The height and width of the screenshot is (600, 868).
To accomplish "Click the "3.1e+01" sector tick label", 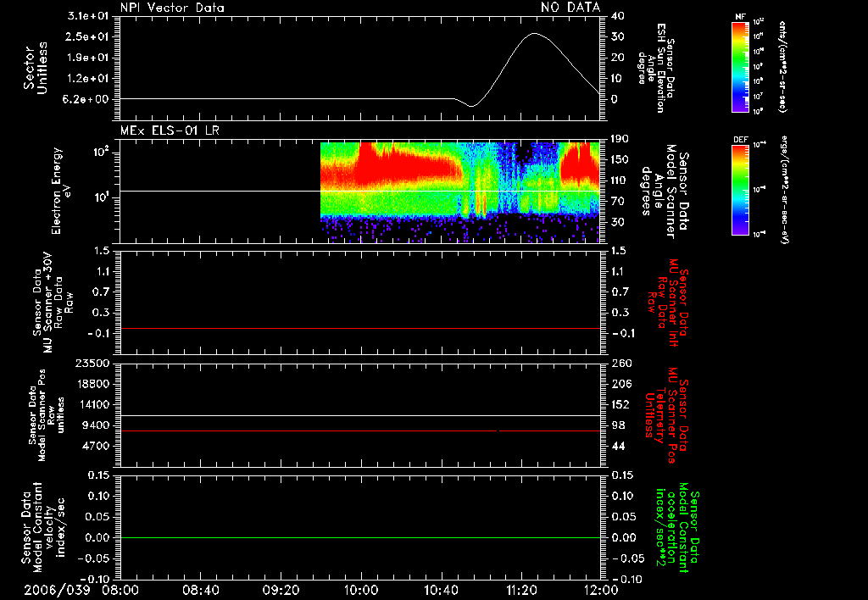I will [88, 16].
